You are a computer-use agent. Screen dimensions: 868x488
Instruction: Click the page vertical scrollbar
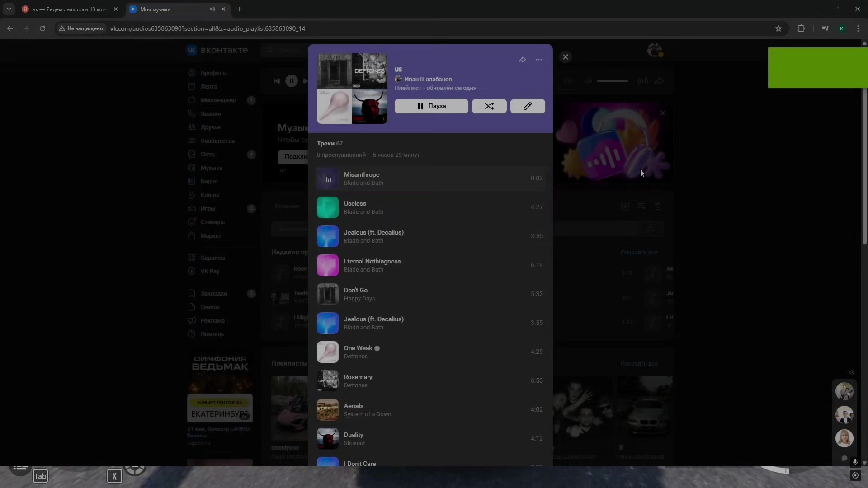864,145
